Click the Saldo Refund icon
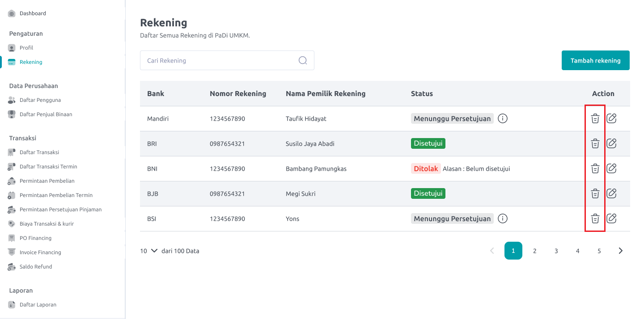 pyautogui.click(x=12, y=267)
